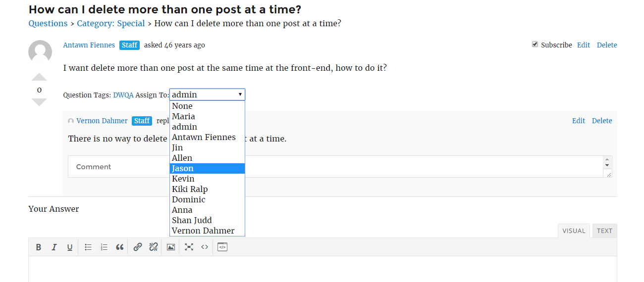This screenshot has width=644, height=282.
Task: Click the insert image icon
Action: 171,247
